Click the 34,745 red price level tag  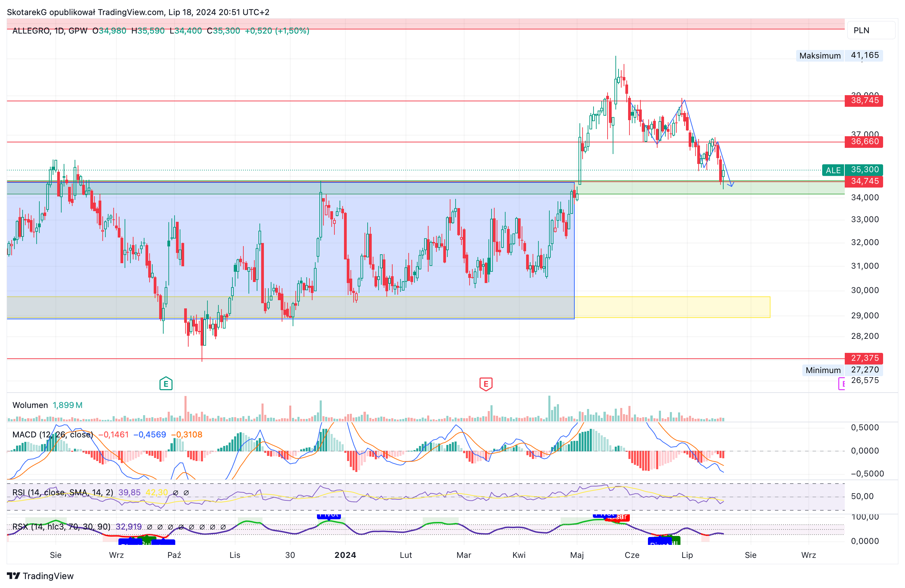point(864,181)
